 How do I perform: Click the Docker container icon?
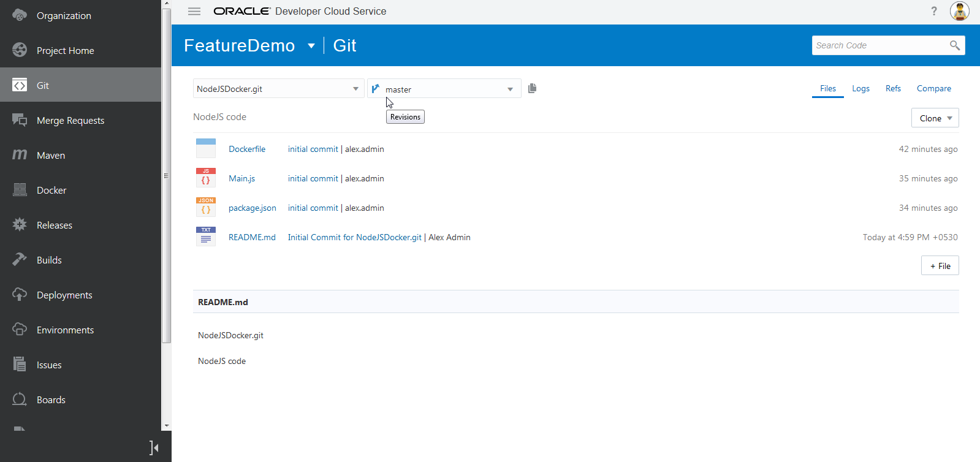(x=20, y=190)
